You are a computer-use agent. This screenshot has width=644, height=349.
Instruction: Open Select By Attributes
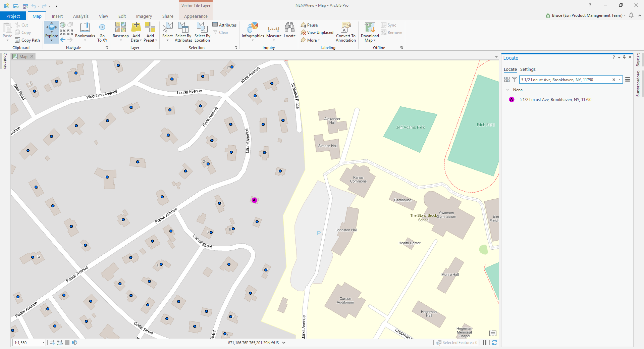pos(183,32)
